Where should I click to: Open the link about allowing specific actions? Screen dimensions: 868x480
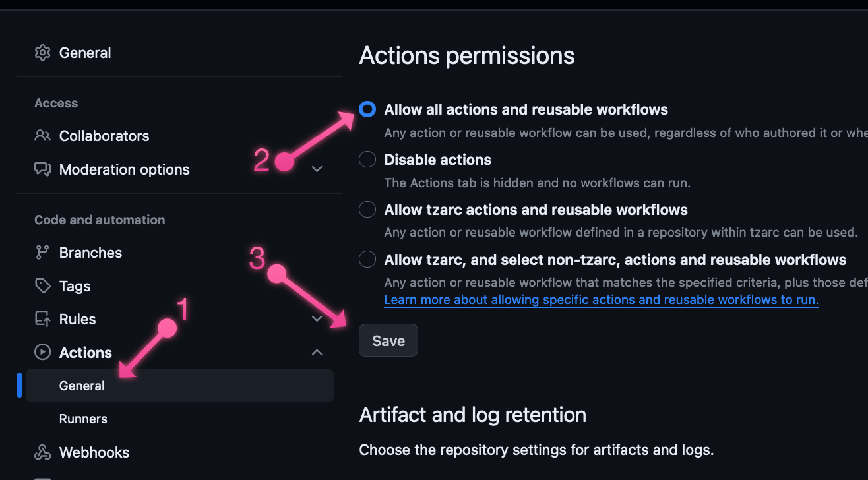(x=601, y=299)
